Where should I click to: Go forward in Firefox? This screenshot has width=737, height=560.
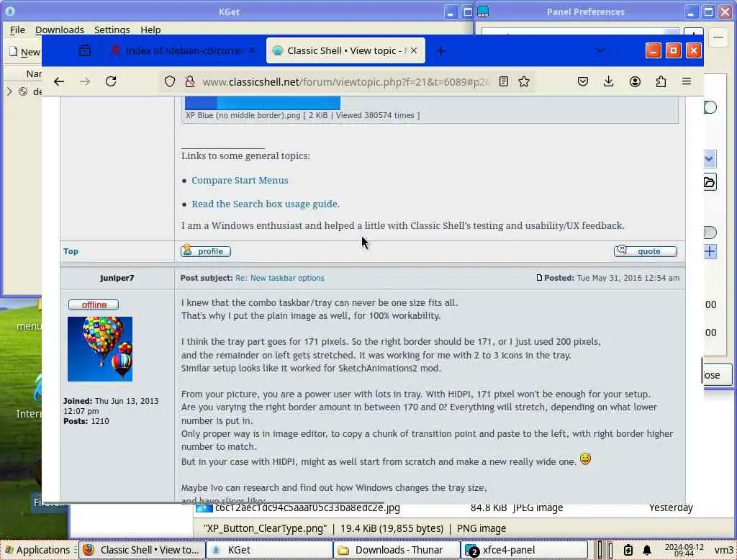(85, 82)
